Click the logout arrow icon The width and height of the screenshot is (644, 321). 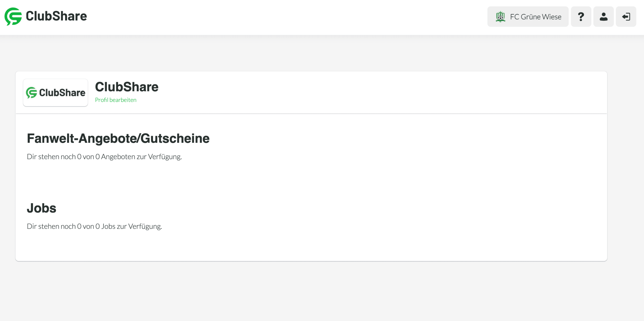tap(626, 17)
